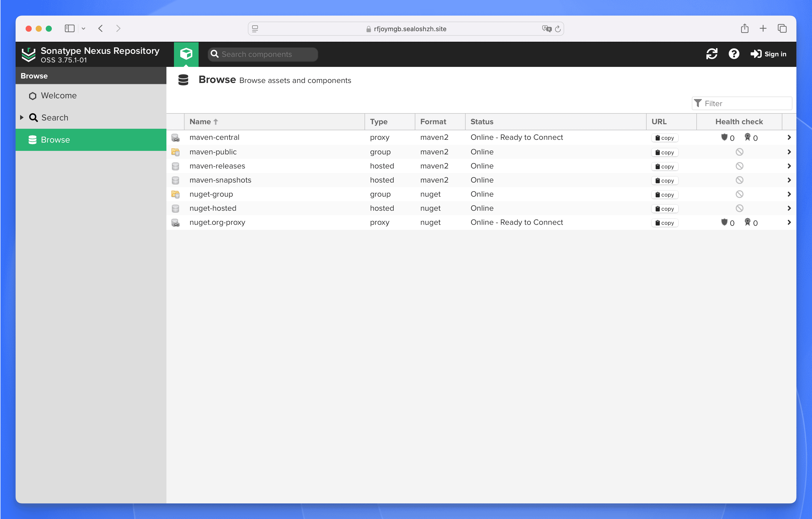Image resolution: width=812 pixels, height=519 pixels.
Task: Select the maven-releases repository name
Action: point(217,166)
